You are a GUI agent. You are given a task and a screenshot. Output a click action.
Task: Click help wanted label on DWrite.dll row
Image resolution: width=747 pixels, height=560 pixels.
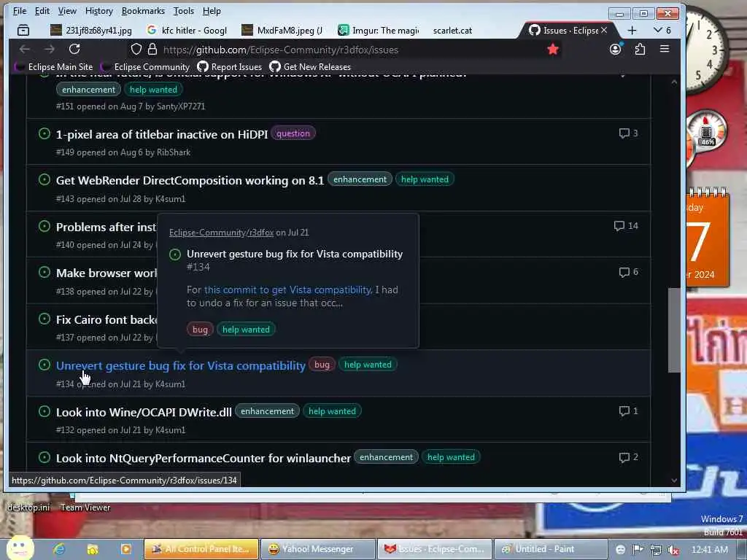tap(332, 411)
